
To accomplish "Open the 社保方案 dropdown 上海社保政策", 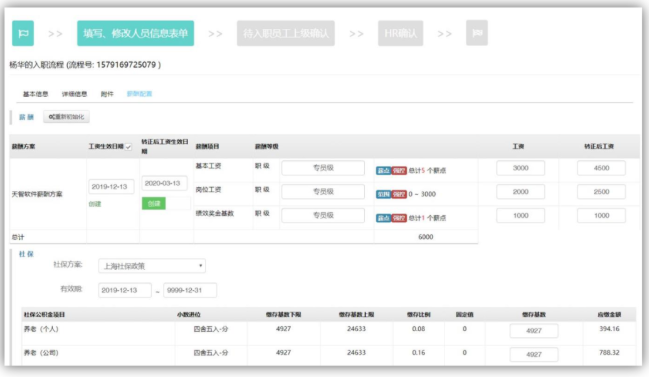I will [152, 266].
